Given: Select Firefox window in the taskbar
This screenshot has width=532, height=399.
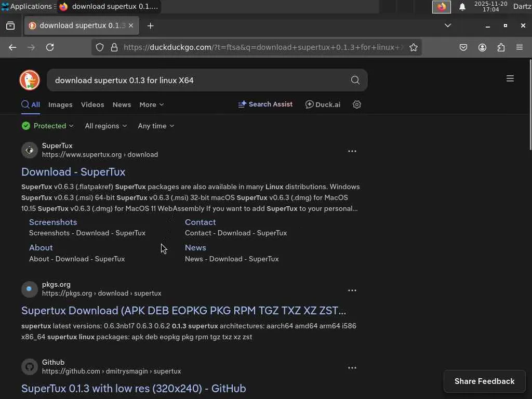Looking at the screenshot, I should click(109, 6).
